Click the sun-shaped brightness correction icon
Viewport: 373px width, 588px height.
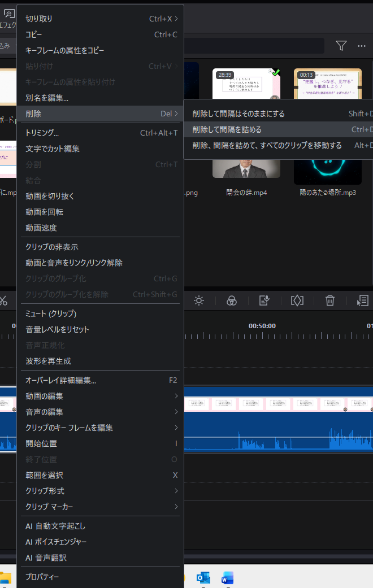(x=199, y=300)
